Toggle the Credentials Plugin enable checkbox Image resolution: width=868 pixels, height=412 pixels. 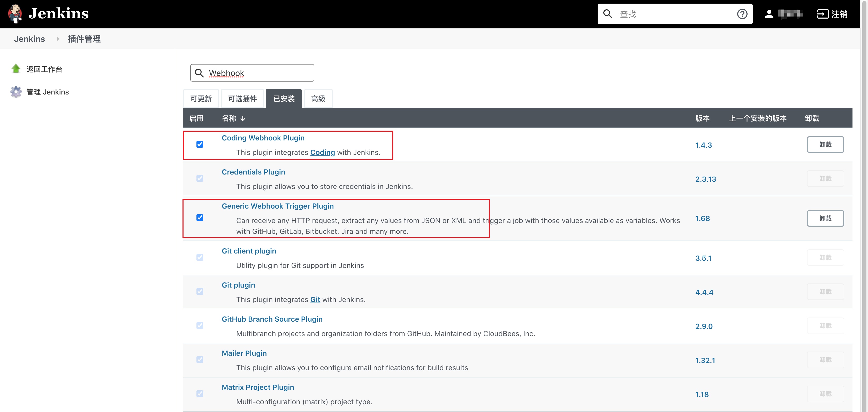coord(200,178)
